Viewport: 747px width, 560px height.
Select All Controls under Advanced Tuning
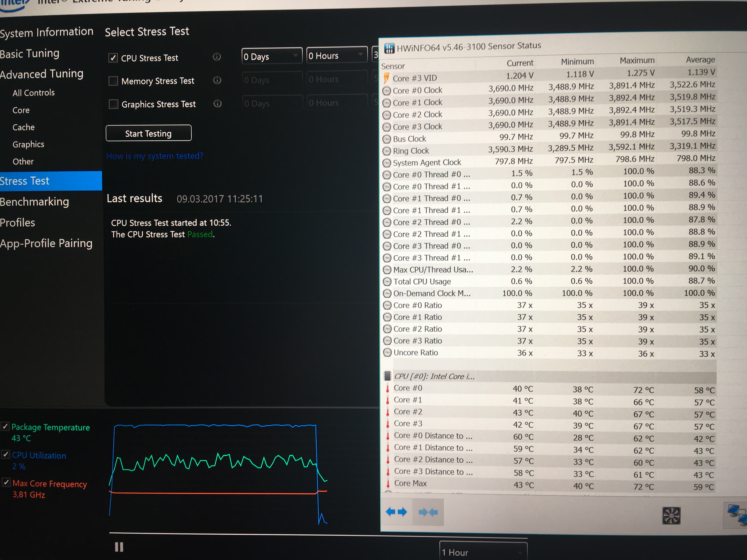pyautogui.click(x=33, y=92)
